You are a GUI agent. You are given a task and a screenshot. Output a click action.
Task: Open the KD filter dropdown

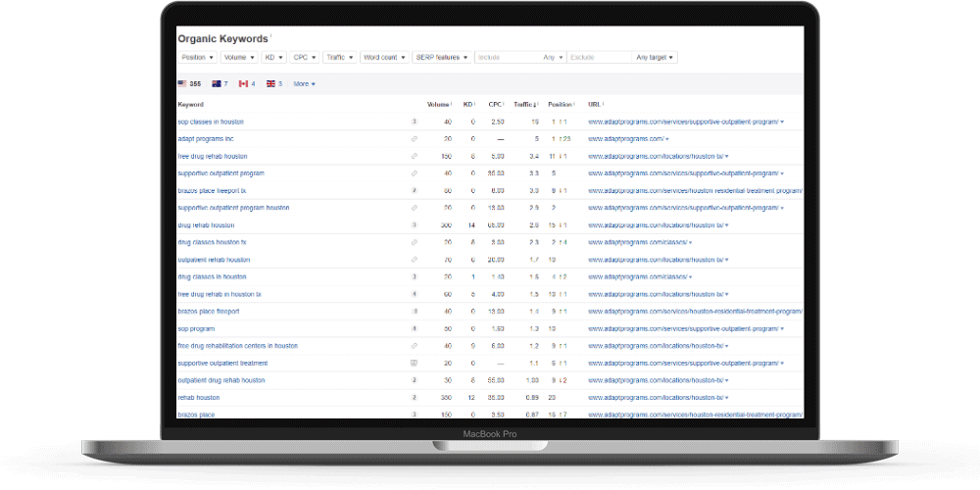(273, 58)
